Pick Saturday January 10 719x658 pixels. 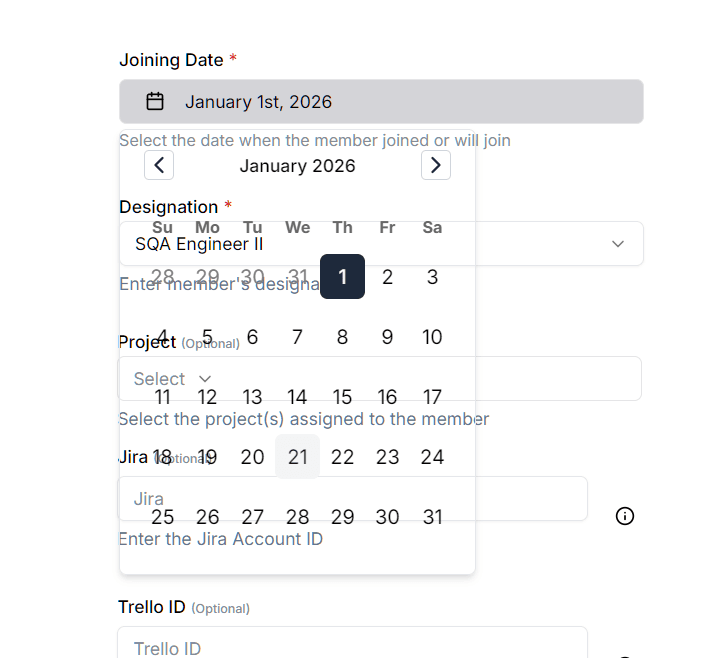click(432, 337)
